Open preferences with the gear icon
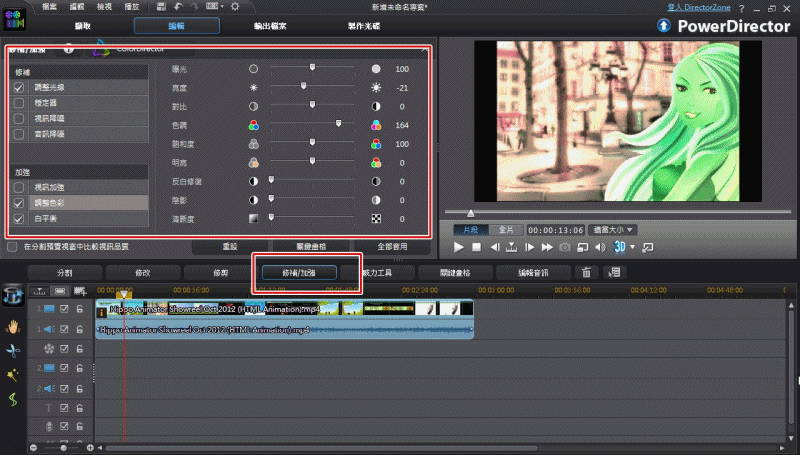The height and width of the screenshot is (455, 800). pos(235,7)
